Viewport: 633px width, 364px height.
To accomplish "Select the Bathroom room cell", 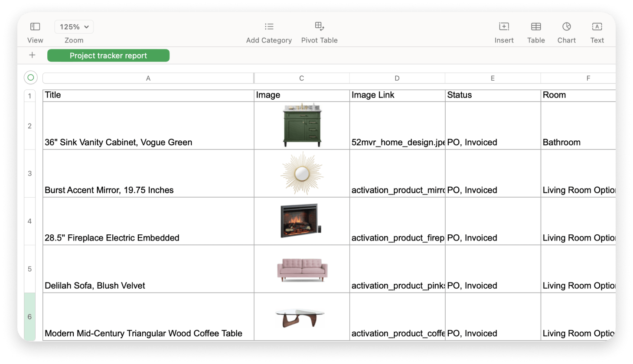I will click(578, 125).
